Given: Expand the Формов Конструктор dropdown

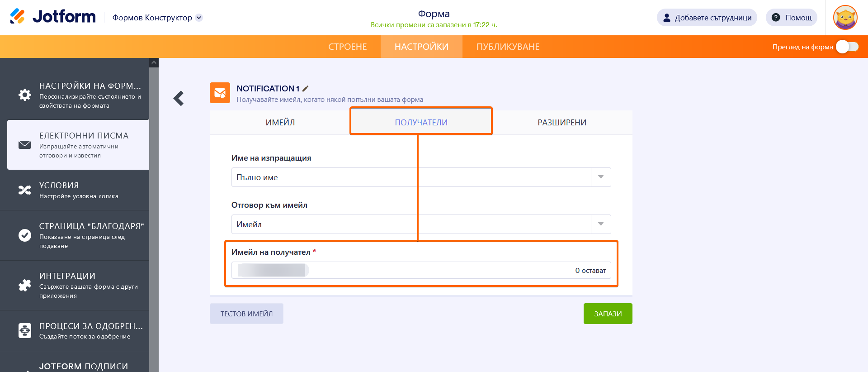Looking at the screenshot, I should coord(199,18).
